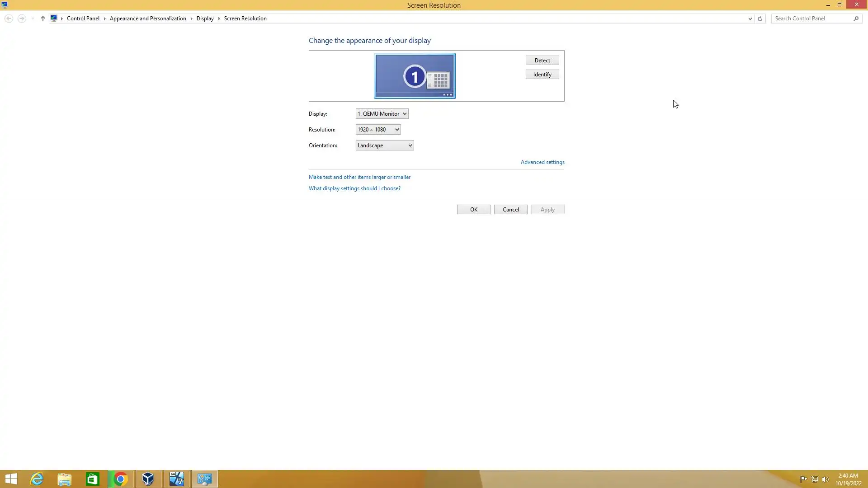Viewport: 868px width, 488px height.
Task: Open Google Chrome from taskbar
Action: click(120, 479)
